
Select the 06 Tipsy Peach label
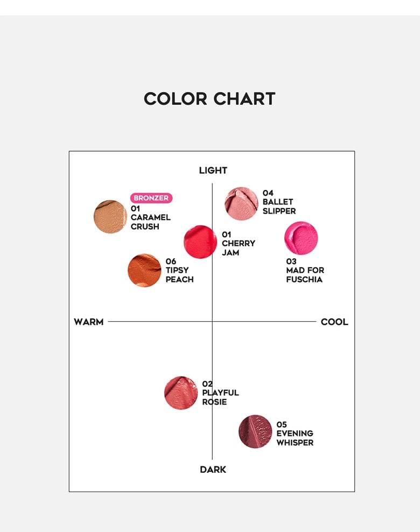179,271
